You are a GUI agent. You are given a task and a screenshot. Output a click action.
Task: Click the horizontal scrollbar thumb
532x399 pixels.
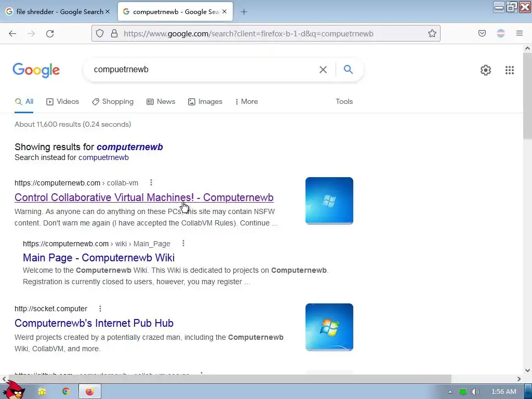[x=230, y=379]
